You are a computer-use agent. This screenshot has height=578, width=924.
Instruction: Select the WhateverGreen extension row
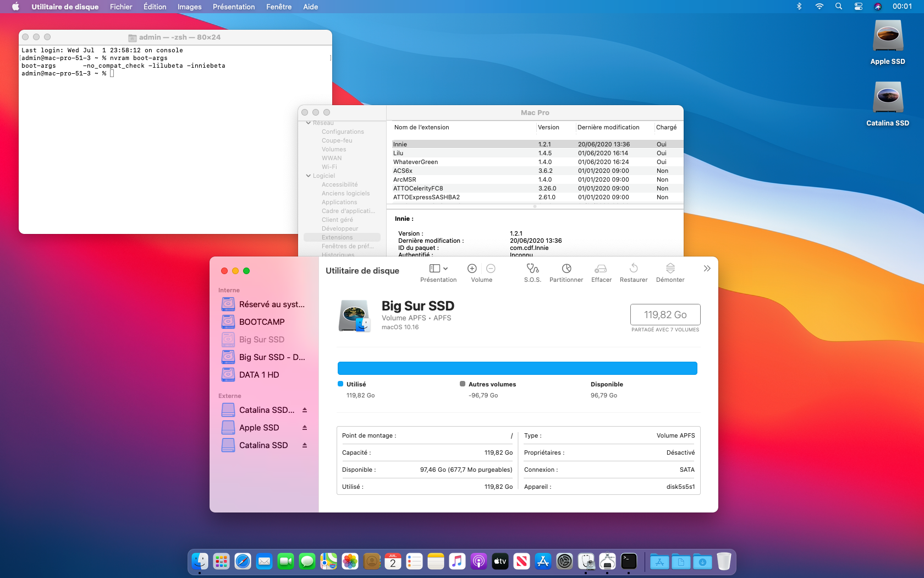click(x=537, y=162)
